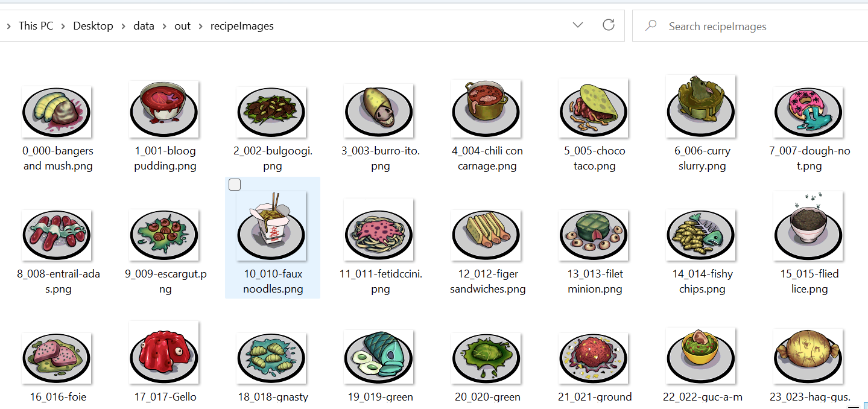Screen dimensions: 868x409
Task: Click the magnifier icon in the search box
Action: pos(650,25)
